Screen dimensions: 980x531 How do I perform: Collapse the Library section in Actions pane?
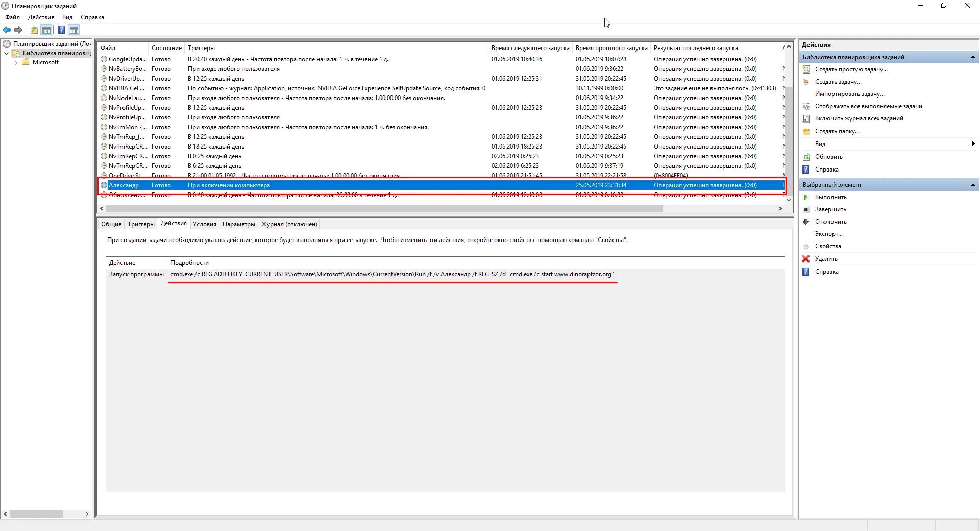[972, 57]
